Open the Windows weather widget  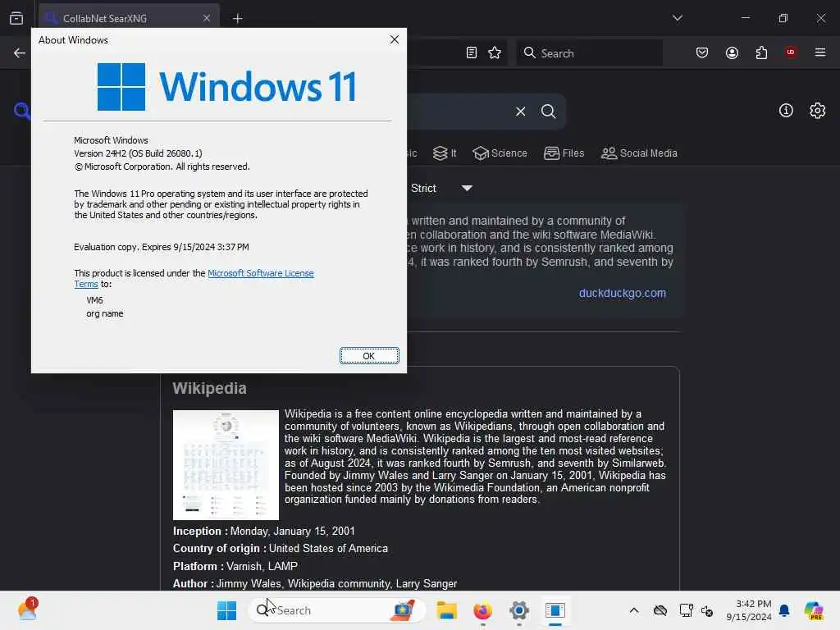pos(27,609)
